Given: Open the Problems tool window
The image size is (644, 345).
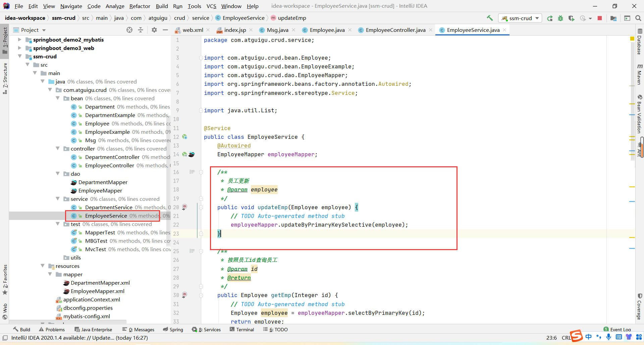Looking at the screenshot, I should 52,330.
